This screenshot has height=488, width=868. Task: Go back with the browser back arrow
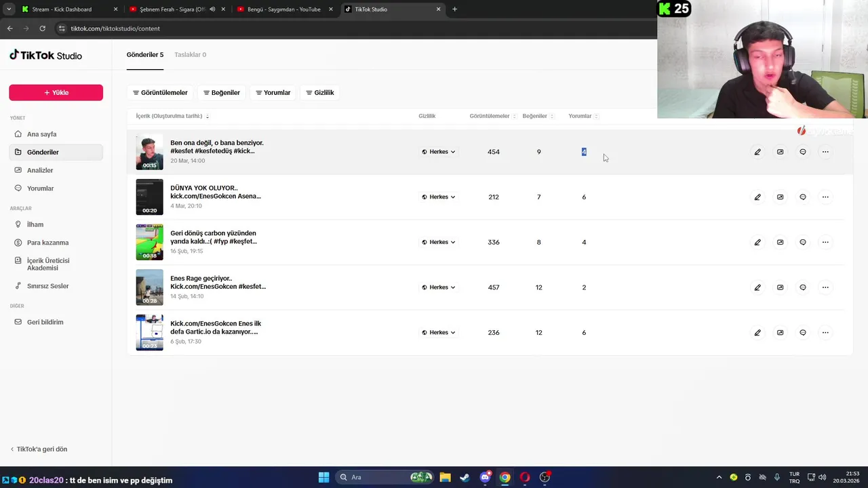pos(9,28)
